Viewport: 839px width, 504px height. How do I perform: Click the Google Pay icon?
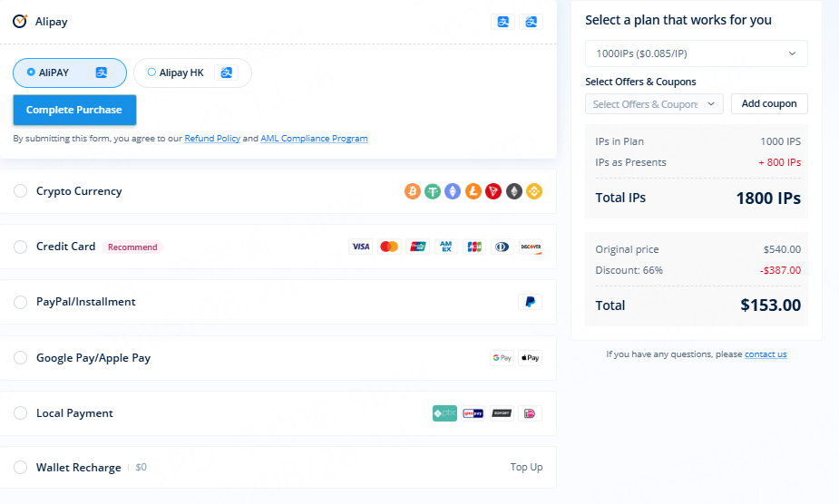pos(502,358)
